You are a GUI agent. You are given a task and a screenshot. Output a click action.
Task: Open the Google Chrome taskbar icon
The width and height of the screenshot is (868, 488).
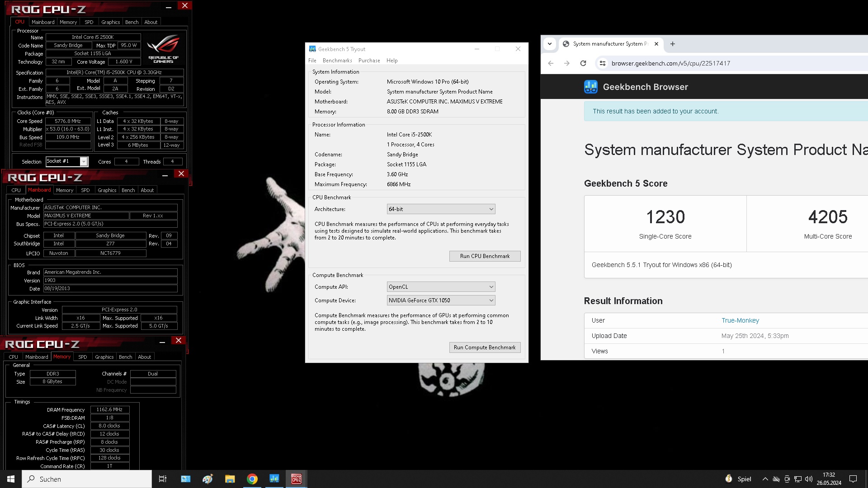coord(252,479)
